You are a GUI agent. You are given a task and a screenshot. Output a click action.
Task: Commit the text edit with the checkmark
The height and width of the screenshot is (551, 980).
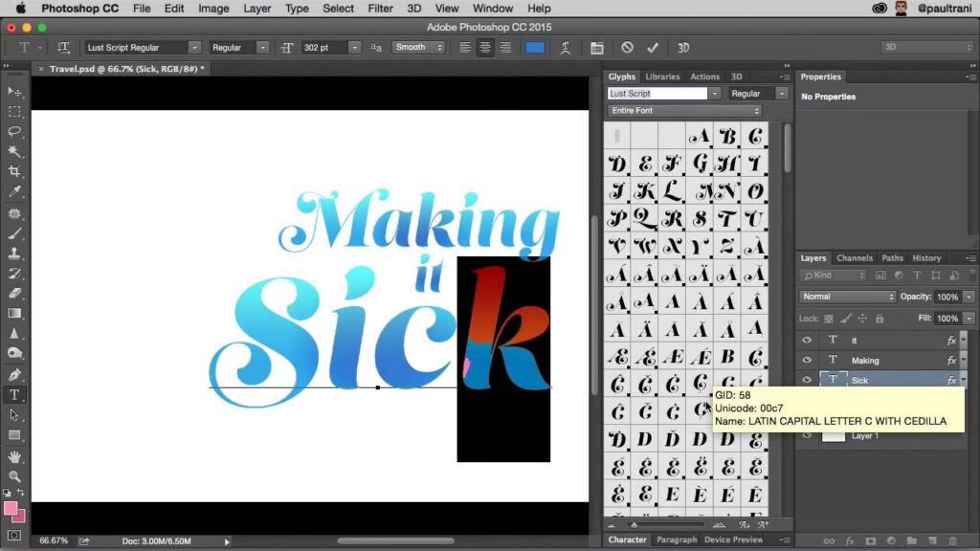pyautogui.click(x=653, y=47)
